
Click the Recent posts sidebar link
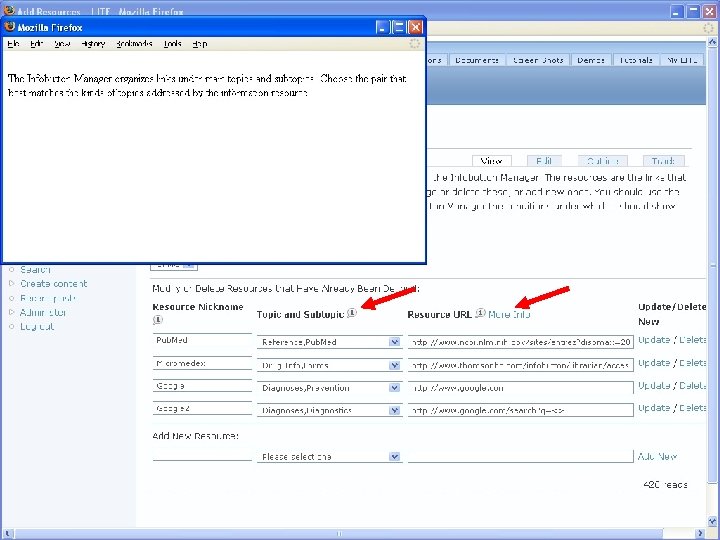48,298
